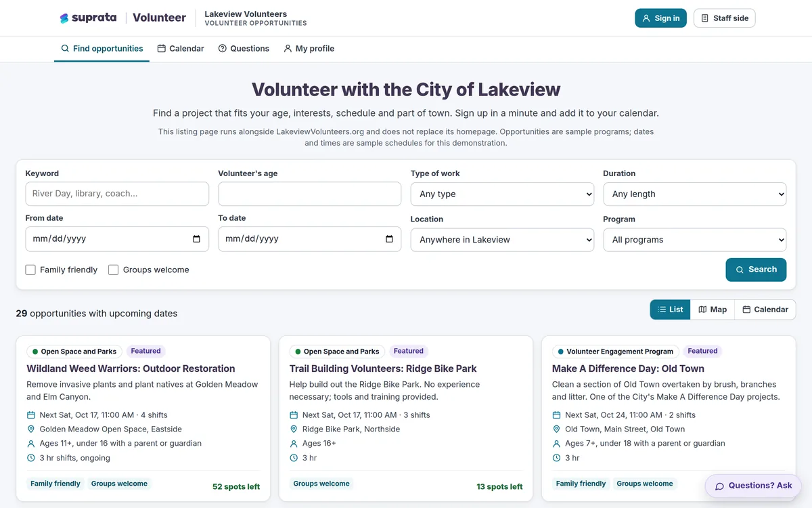Click location pin icon beside Old Town, Main Street
Screen dimensions: 812x508
pyautogui.click(x=556, y=429)
